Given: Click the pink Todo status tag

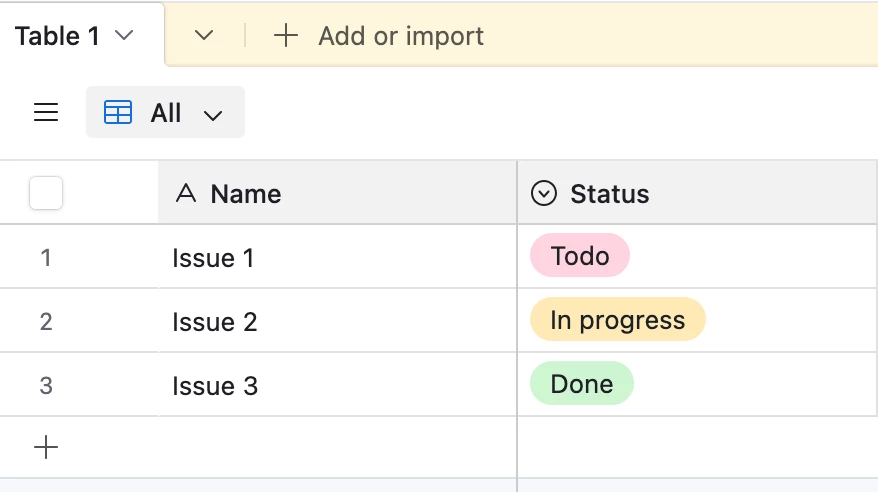Looking at the screenshot, I should pos(580,256).
